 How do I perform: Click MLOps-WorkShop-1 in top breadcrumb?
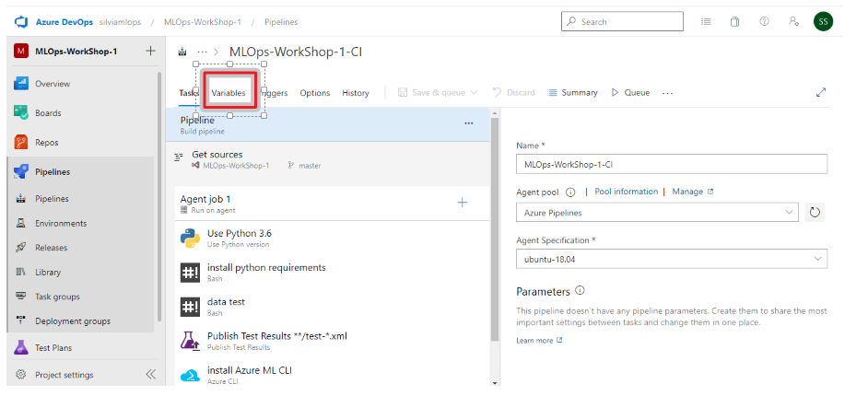pos(203,22)
